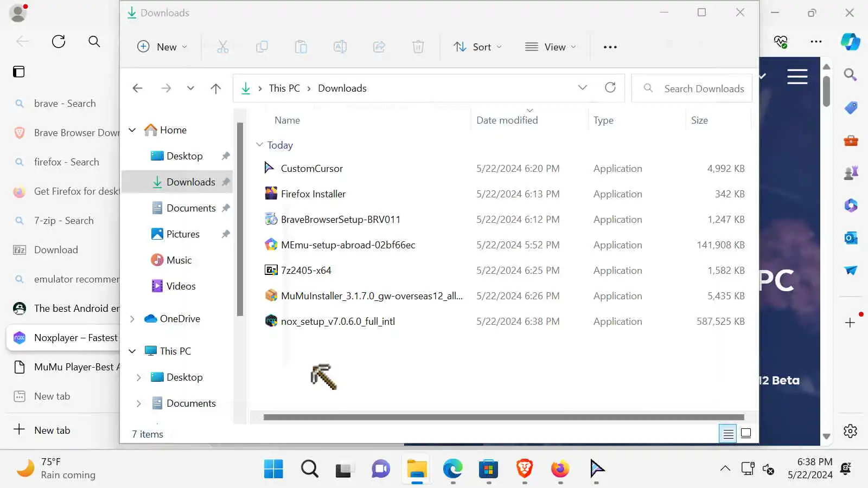This screenshot has height=488, width=868.
Task: Open the Microsoft Store taskbar icon
Action: tap(488, 468)
